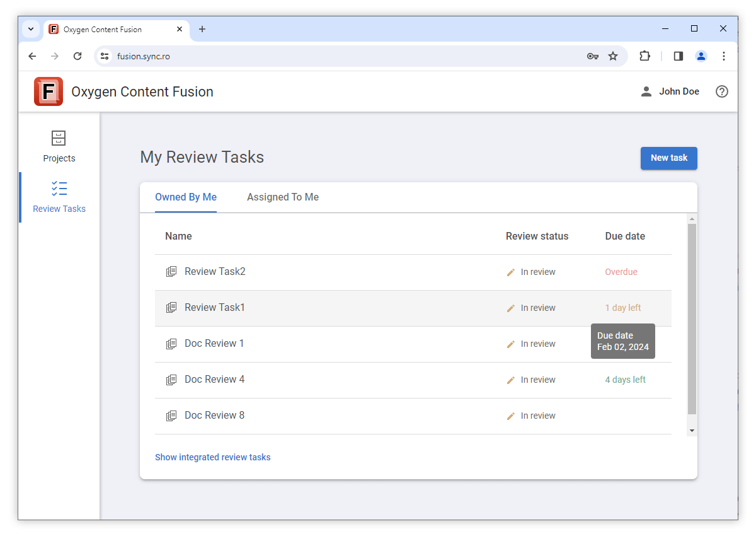The width and height of the screenshot is (756, 536).
Task: Click the fusion.sync.ro address bar
Action: 361,56
